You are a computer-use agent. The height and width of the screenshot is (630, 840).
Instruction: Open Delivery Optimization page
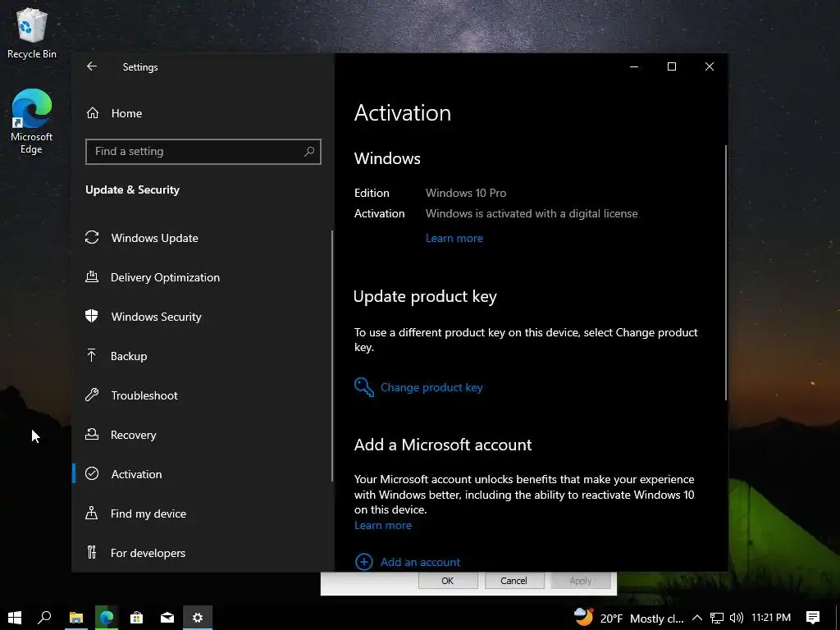pos(165,277)
